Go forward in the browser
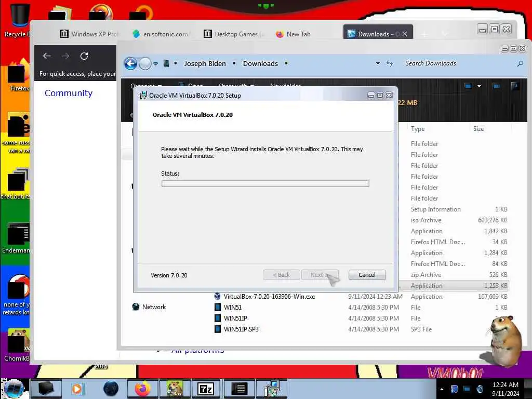This screenshot has height=399, width=532. pos(65,56)
